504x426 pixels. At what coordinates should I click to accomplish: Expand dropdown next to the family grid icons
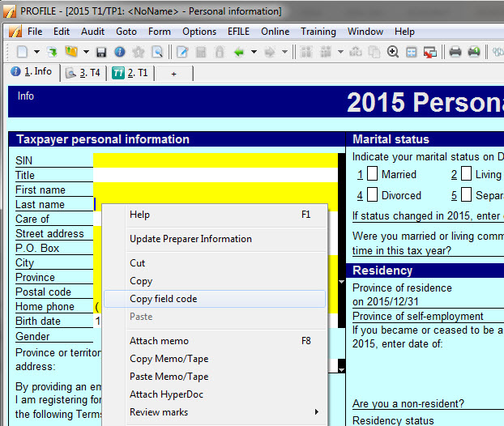(340, 51)
